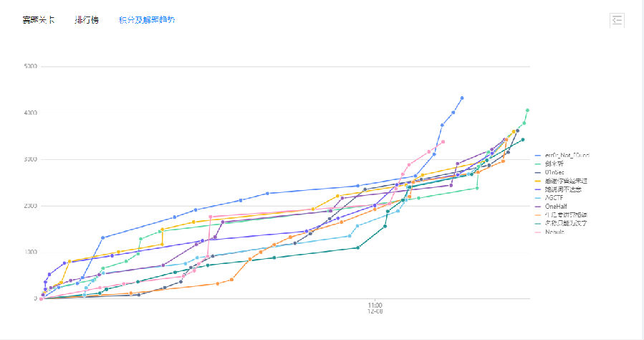Toggle the OneHalf legend entry
Viewport: 644px width, 340px height.
(x=551, y=207)
